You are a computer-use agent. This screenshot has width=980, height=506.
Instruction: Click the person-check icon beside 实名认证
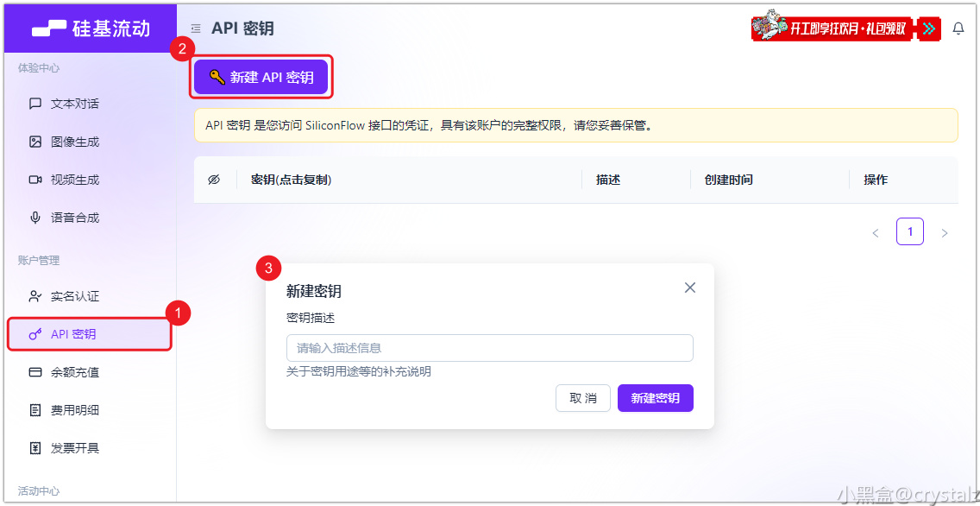pyautogui.click(x=35, y=296)
